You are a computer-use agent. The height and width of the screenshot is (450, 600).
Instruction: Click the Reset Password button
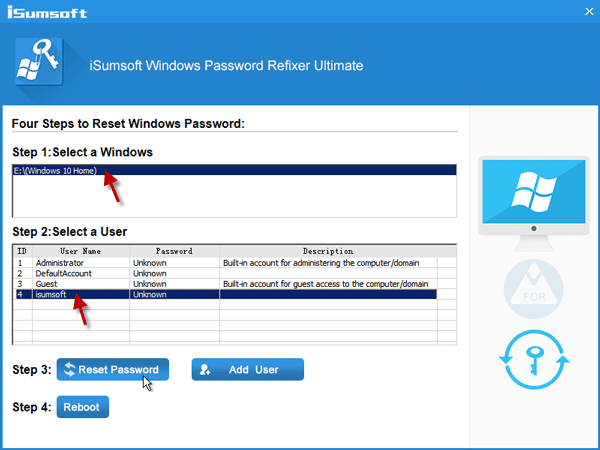click(x=113, y=369)
